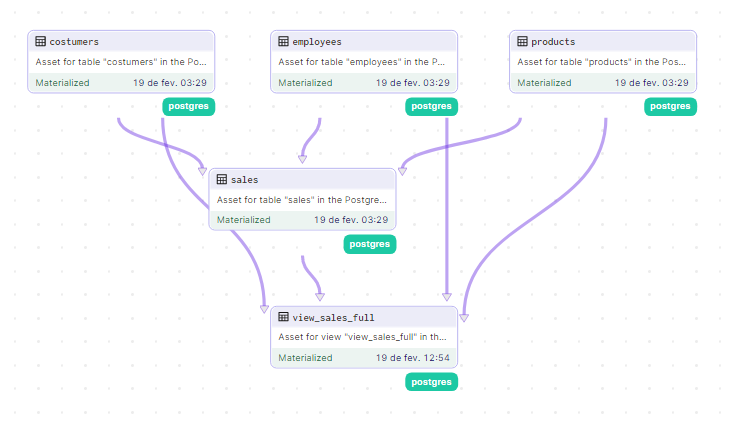Click the products asset description text
This screenshot has height=422, width=735.
[602, 62]
